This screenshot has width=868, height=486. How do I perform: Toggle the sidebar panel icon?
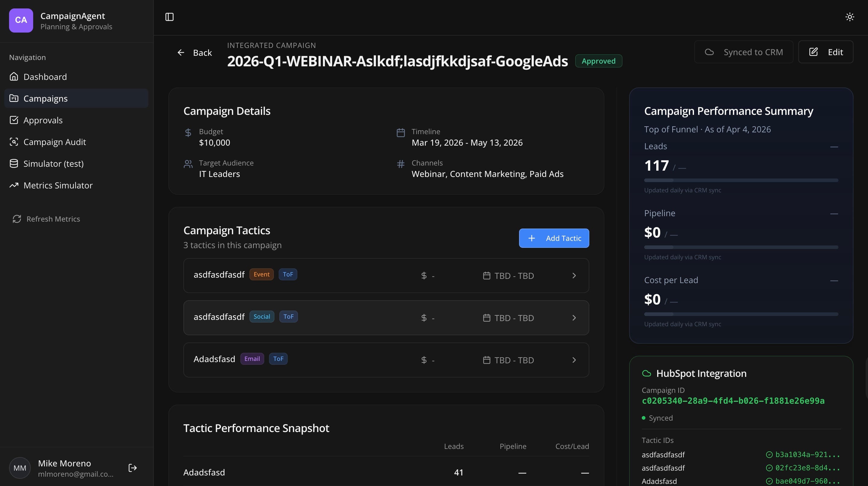pyautogui.click(x=169, y=17)
